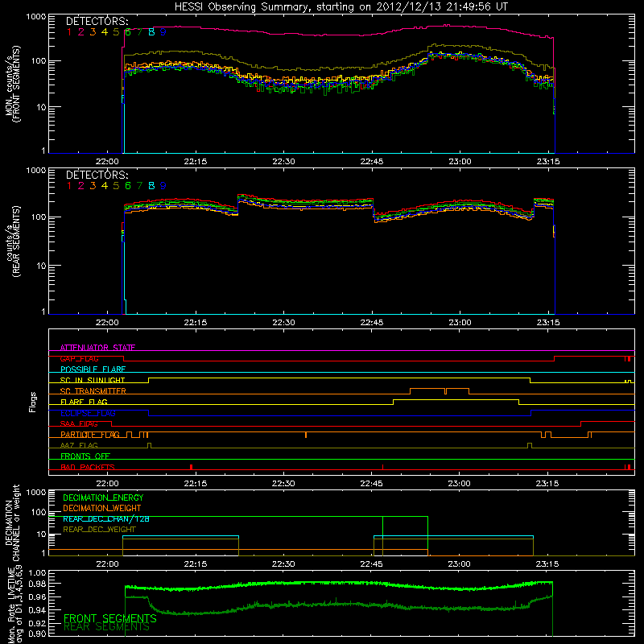Image resolution: width=644 pixels, height=644 pixels.
Task: Click the REAR_DEC_CHAN/128 legend entry
Action: click(x=106, y=518)
